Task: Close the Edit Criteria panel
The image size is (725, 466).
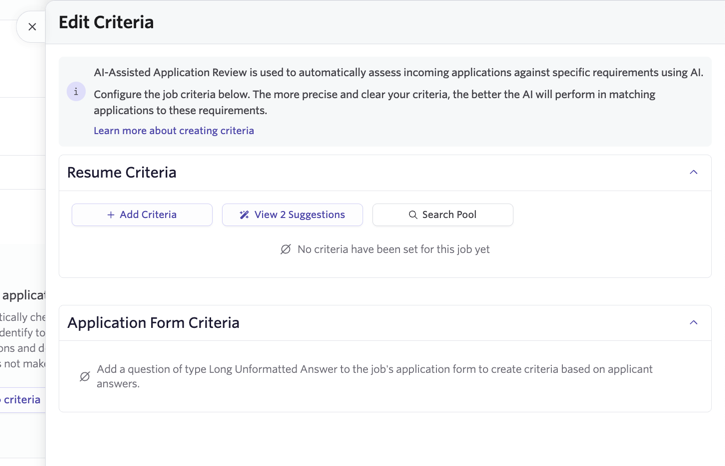Action: pyautogui.click(x=32, y=27)
